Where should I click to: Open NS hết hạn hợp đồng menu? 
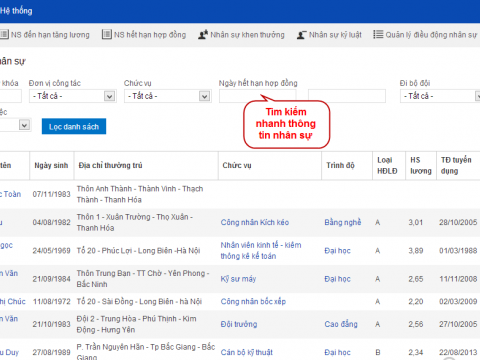150,35
